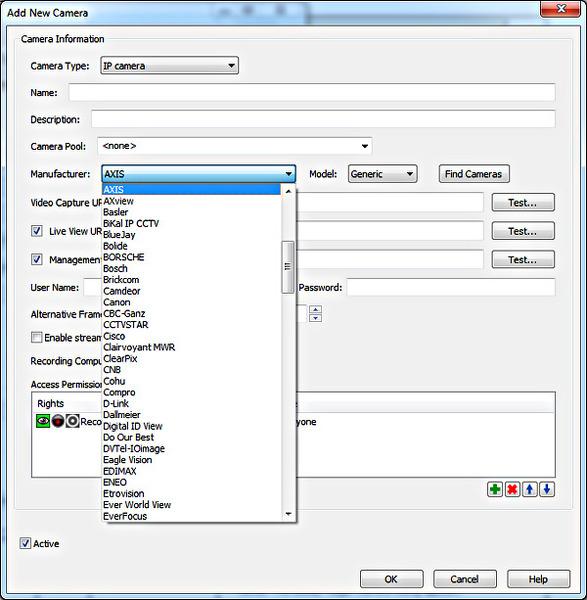Test the Video Capture URL
587x600 pixels.
click(523, 202)
